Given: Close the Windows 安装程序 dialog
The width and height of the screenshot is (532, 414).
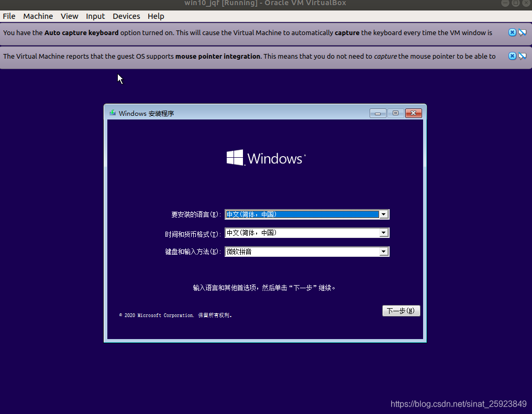Looking at the screenshot, I should [413, 113].
